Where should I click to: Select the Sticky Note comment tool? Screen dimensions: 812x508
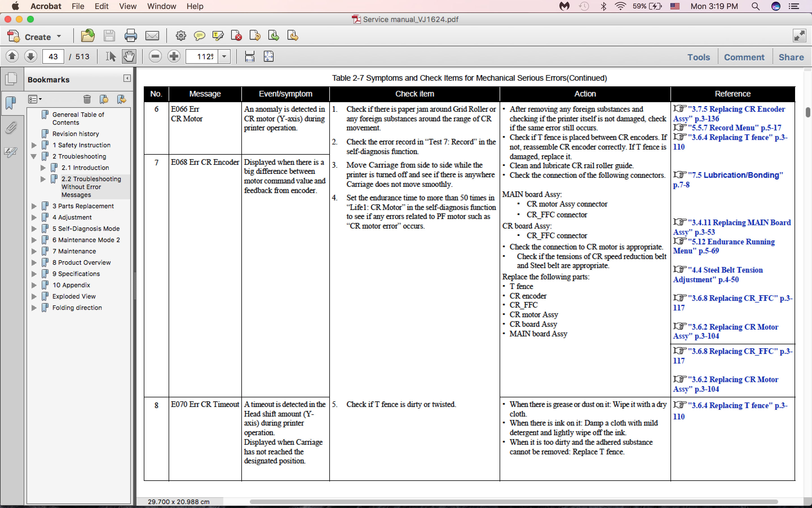click(x=199, y=36)
